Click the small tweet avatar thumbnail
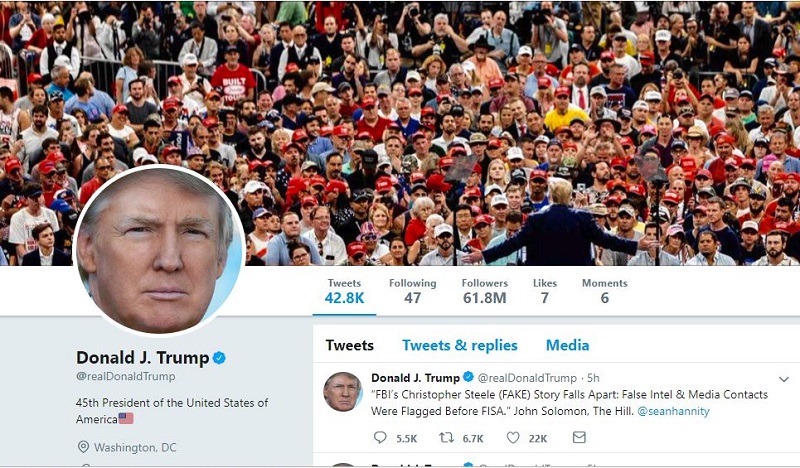The width and height of the screenshot is (800, 468). pyautogui.click(x=343, y=392)
